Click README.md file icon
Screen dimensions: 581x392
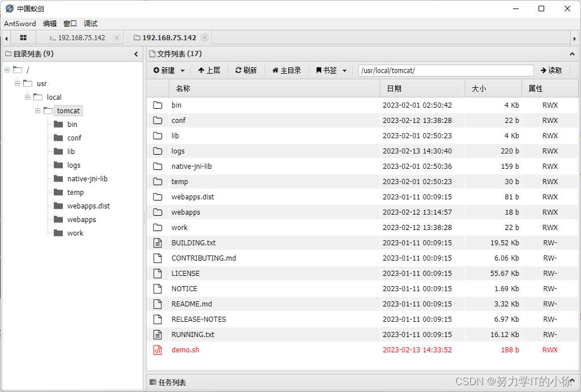coord(157,304)
